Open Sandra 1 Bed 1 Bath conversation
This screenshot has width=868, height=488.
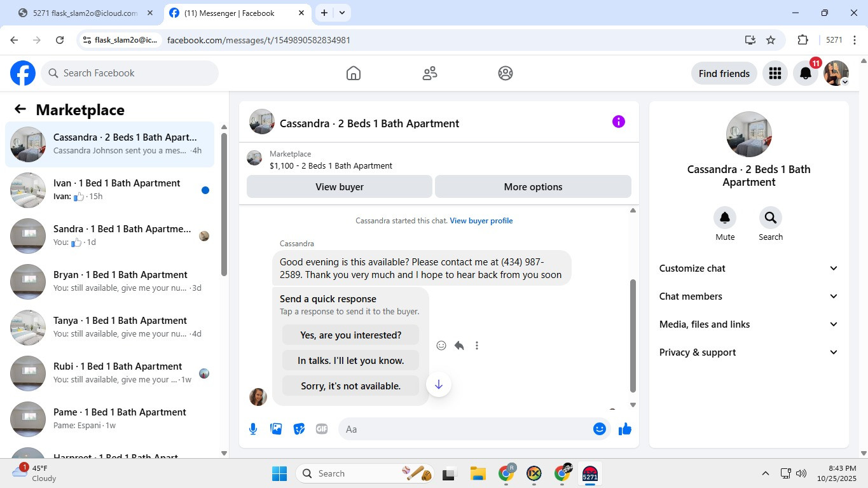110,236
